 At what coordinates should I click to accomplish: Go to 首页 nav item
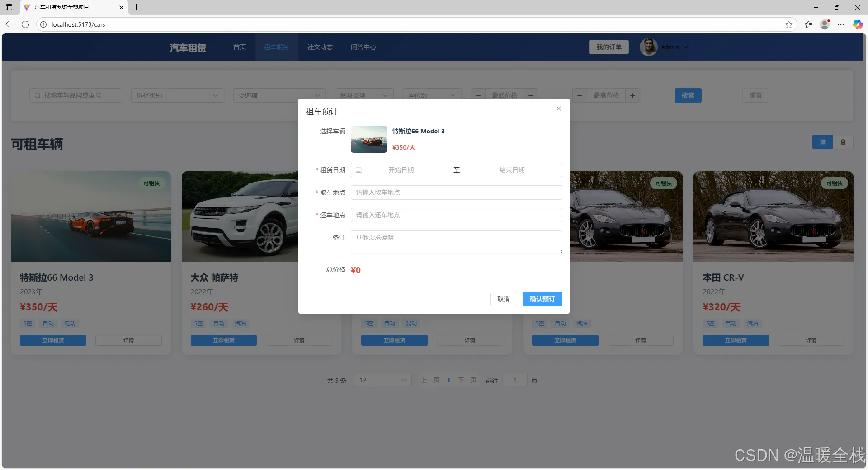pos(240,47)
